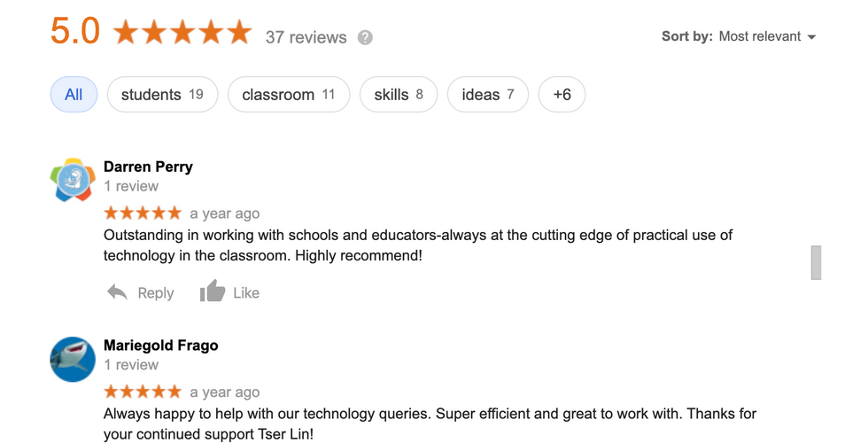Click Mariegold Frago's five-star rating
Screen dimensions: 868x443
143,392
